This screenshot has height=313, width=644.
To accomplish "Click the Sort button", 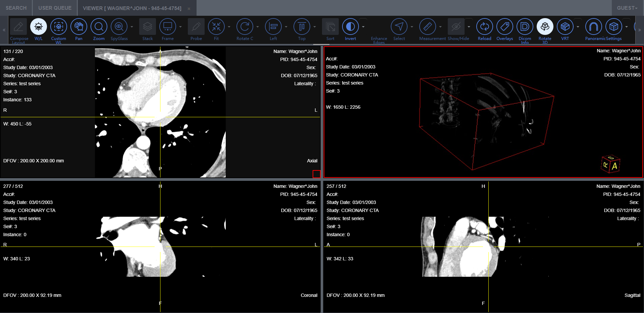I will click(x=330, y=27).
